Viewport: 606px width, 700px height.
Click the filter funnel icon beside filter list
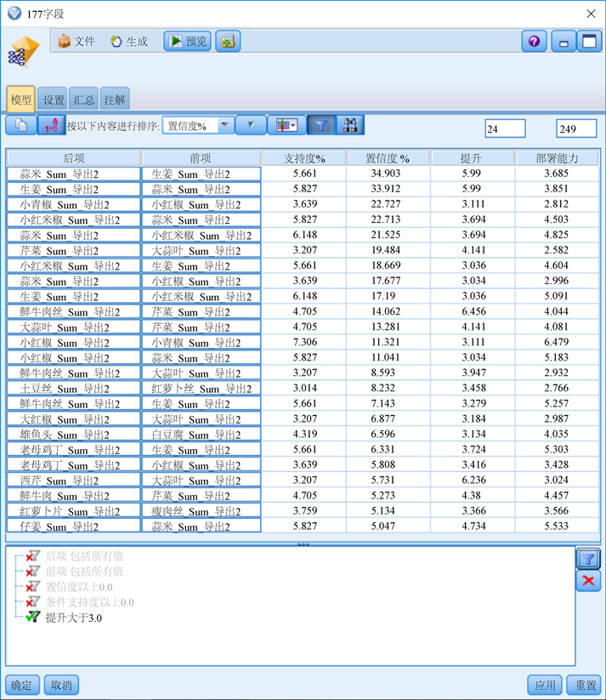pos(588,558)
